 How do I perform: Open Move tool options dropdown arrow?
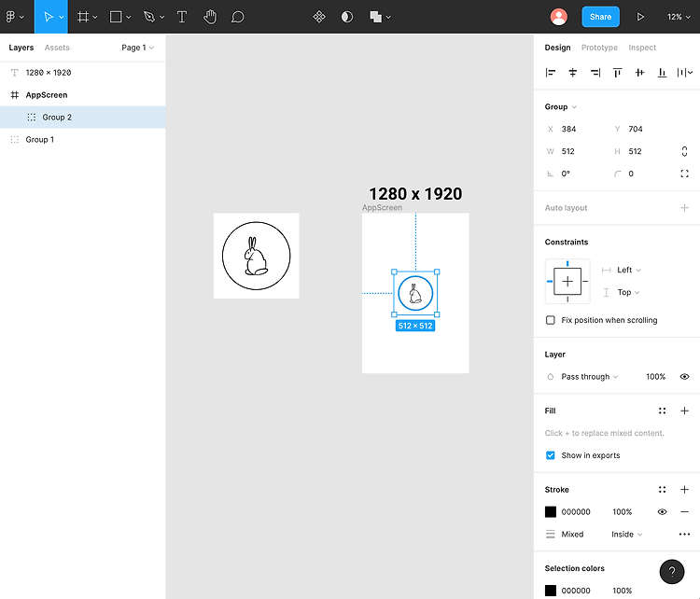62,18
